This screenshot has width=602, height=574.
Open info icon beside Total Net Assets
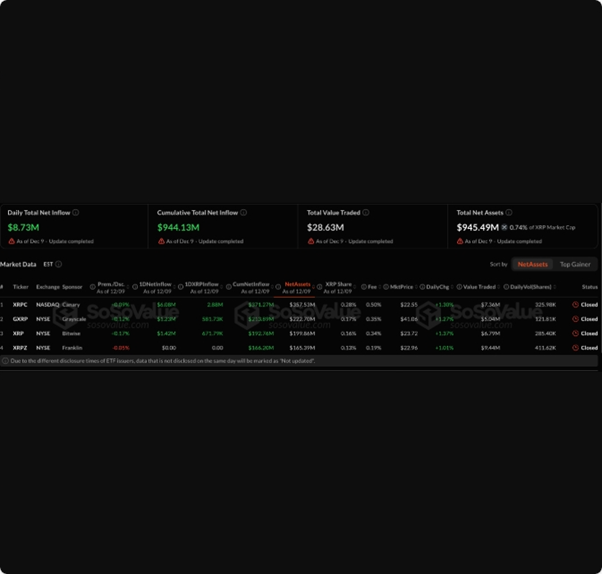click(x=509, y=212)
